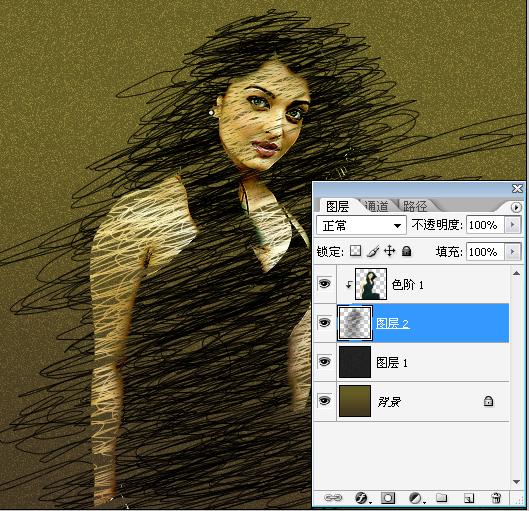529x511 pixels.
Task: Switch to the 路径 tab
Action: [415, 206]
